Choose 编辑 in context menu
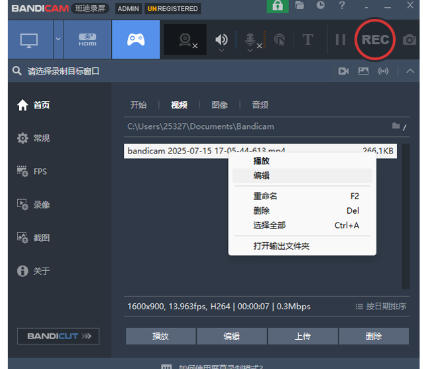Screen dimensions: 423x369 pos(302,175)
